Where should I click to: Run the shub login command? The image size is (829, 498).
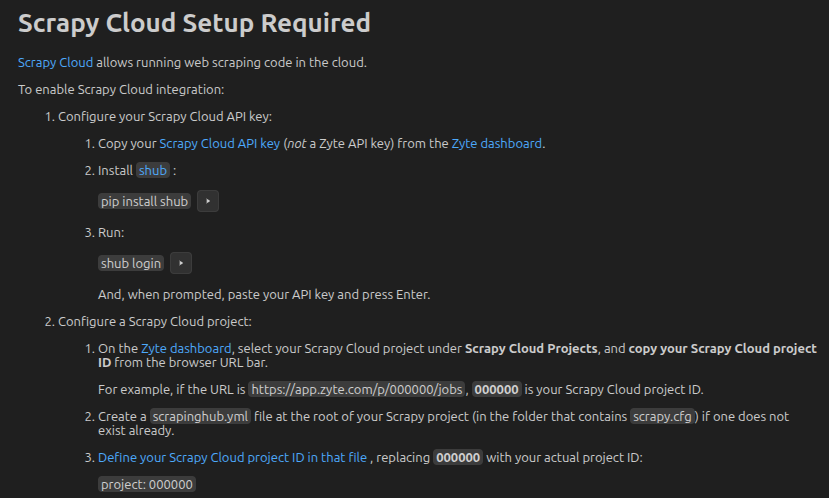(x=181, y=263)
